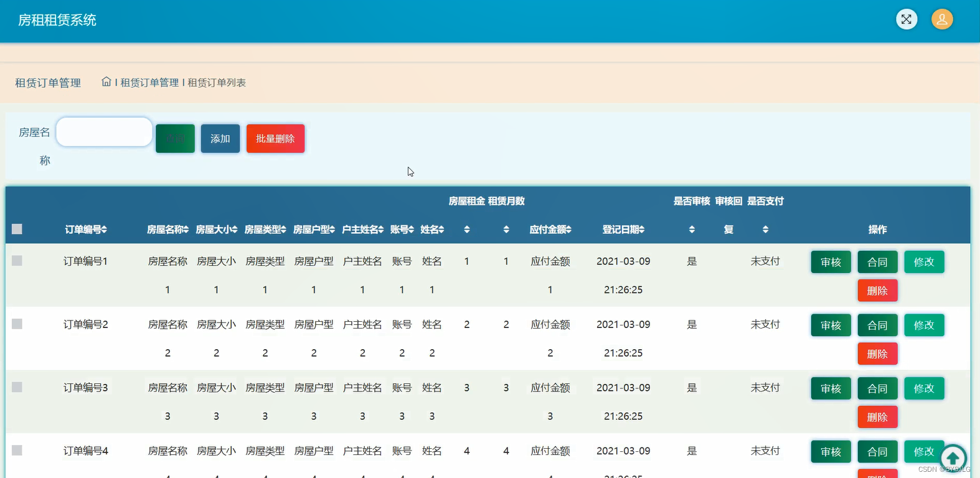
Task: Toggle fullscreen with the expand icon
Action: coord(907,19)
